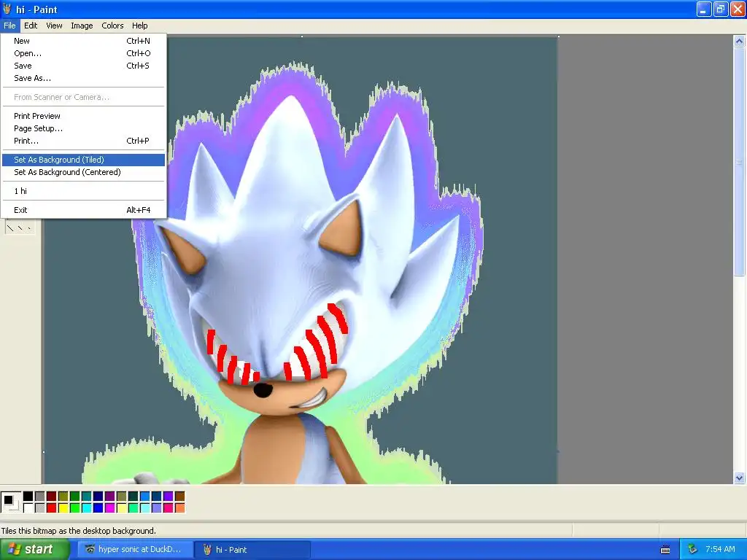The width and height of the screenshot is (747, 560).
Task: Choose Page Setup... in File menu
Action: point(83,128)
